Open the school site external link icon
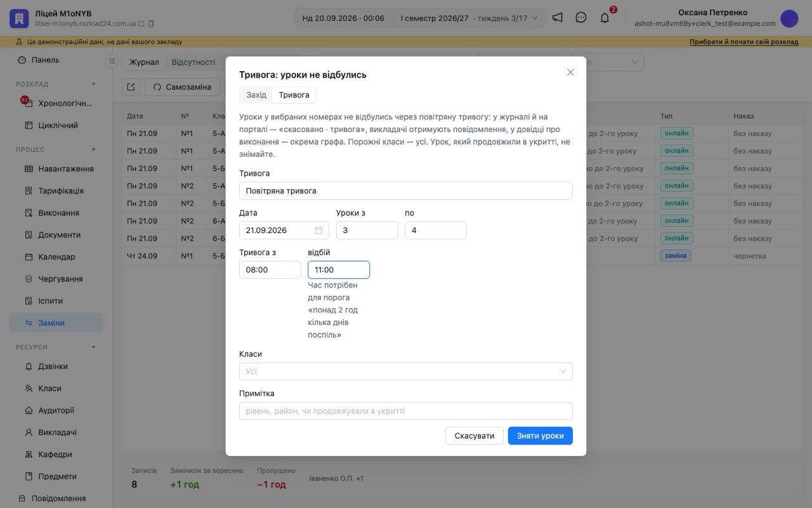This screenshot has height=508, width=812. [x=141, y=24]
